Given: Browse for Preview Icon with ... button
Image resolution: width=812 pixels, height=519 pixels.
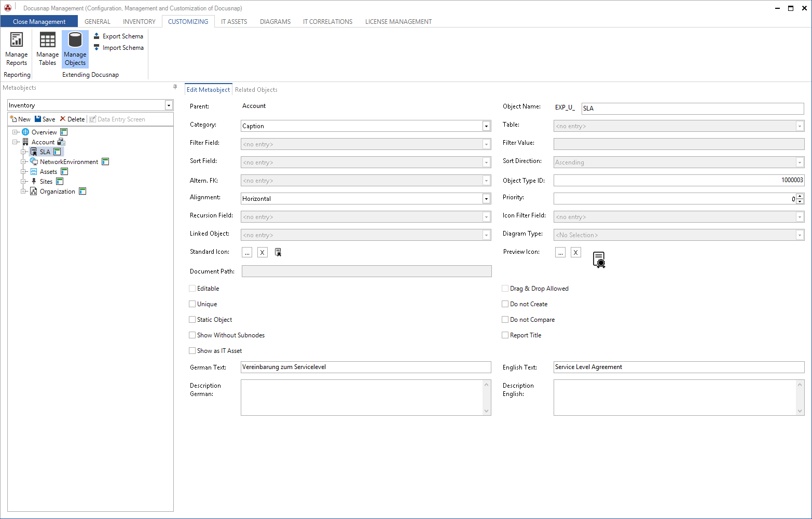Looking at the screenshot, I should [560, 252].
